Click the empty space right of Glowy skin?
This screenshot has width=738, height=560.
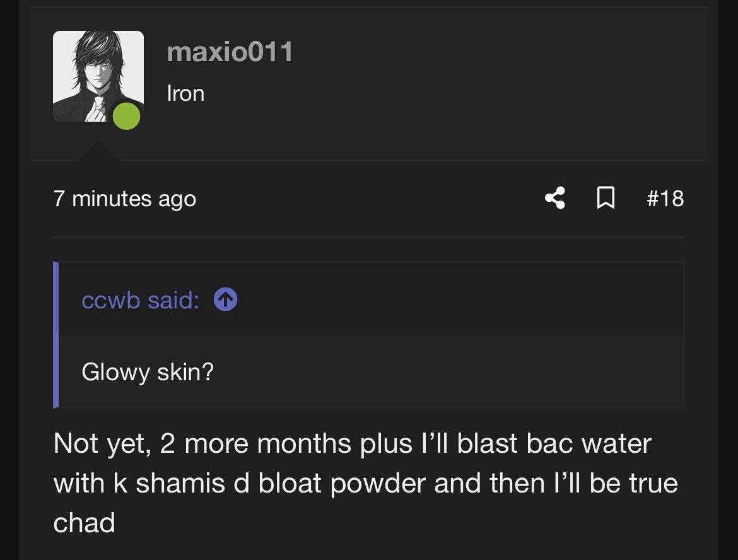coord(448,371)
